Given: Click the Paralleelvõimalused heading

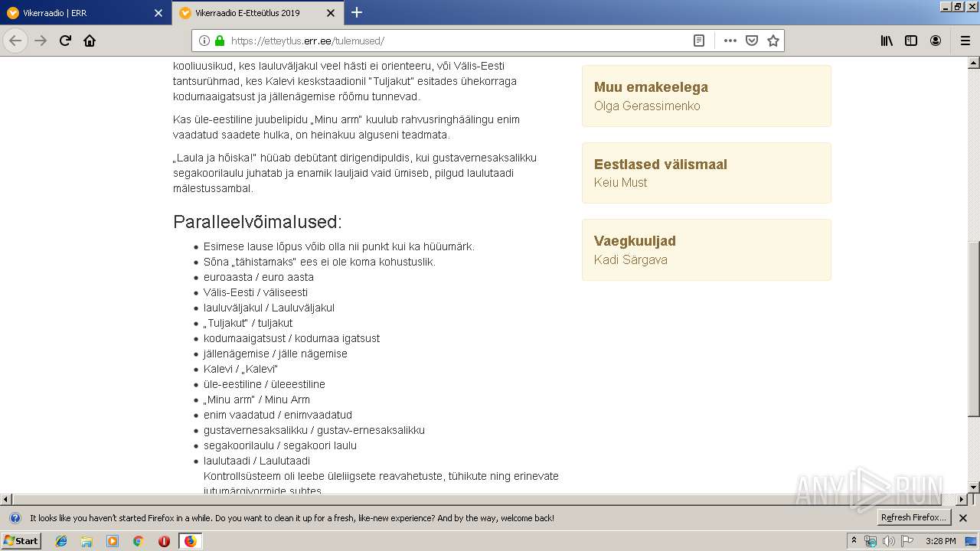Looking at the screenshot, I should 257,222.
